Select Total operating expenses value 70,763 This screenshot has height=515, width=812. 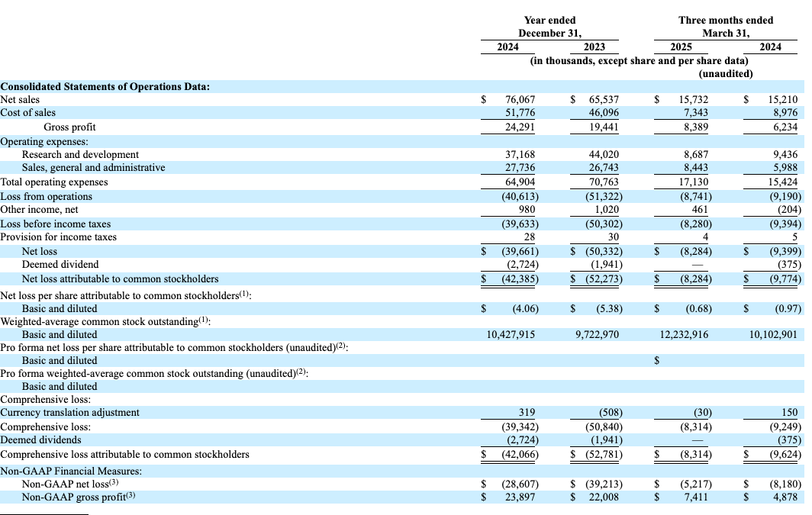(604, 182)
